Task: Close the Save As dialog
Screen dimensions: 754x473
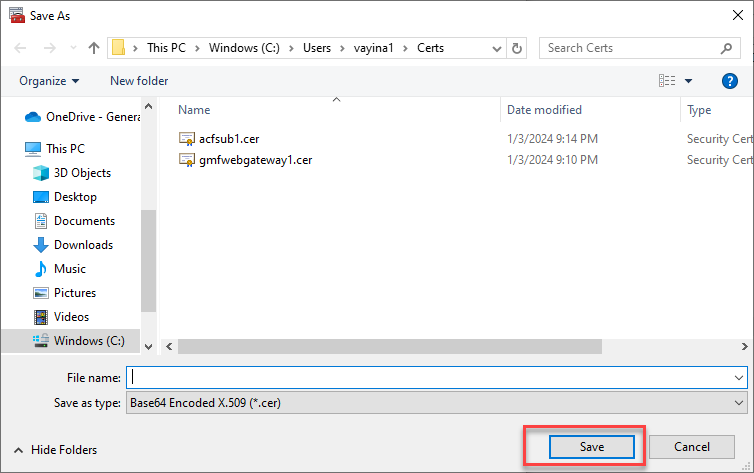Action: click(738, 15)
